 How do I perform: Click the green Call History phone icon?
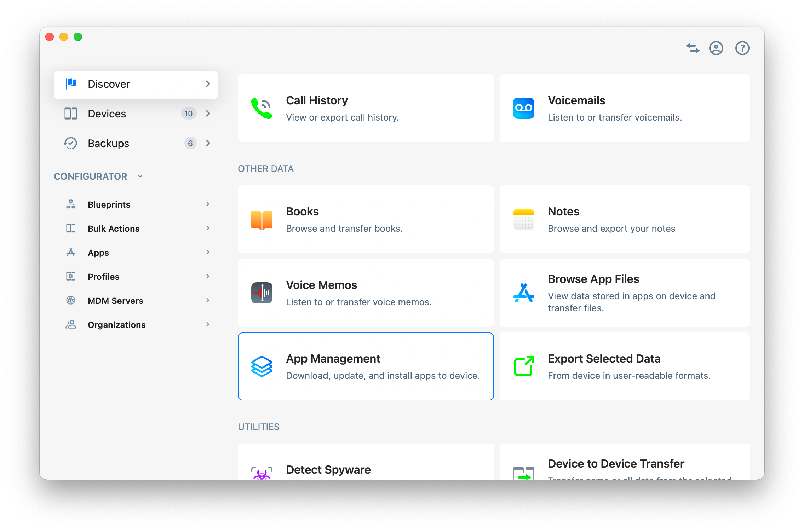[262, 108]
